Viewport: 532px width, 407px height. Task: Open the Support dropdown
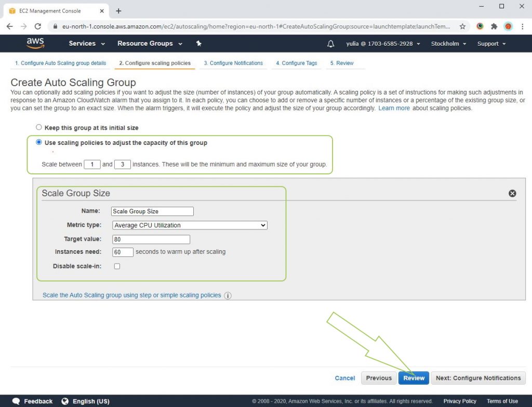coord(491,44)
